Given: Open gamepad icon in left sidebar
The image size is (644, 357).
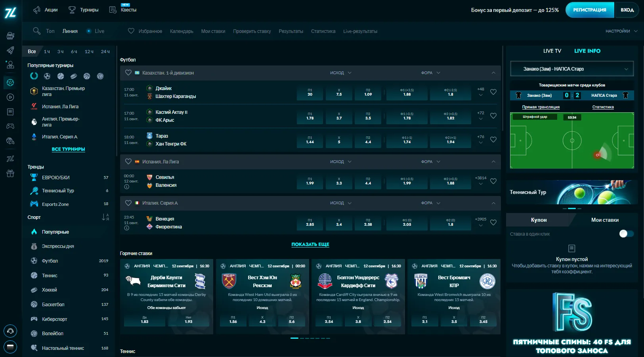Looking at the screenshot, I should [x=10, y=126].
